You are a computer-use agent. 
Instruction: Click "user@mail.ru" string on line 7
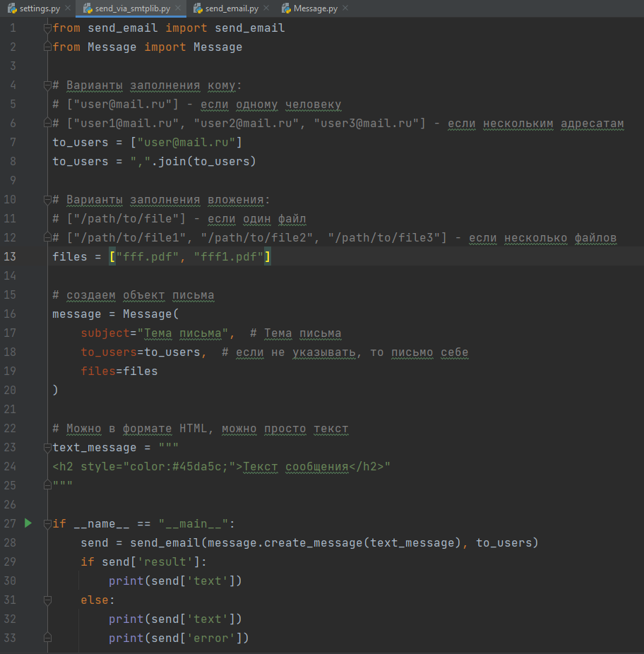(186, 142)
